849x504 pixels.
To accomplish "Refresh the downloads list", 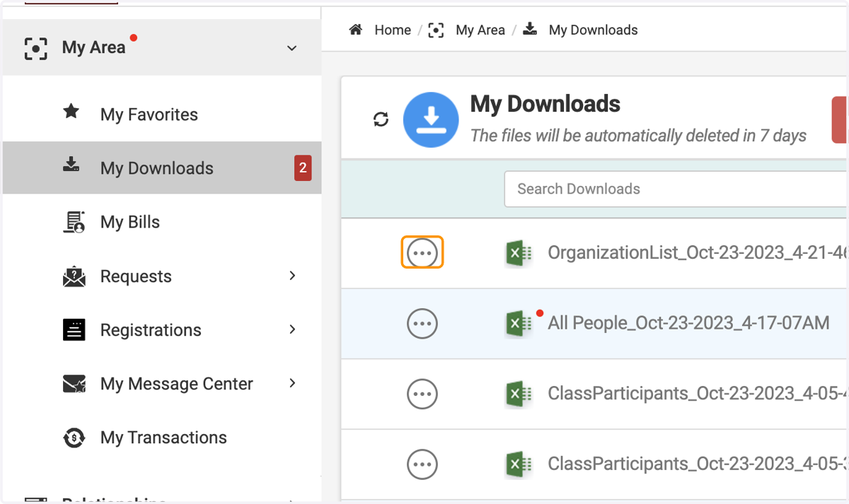I will click(x=381, y=119).
